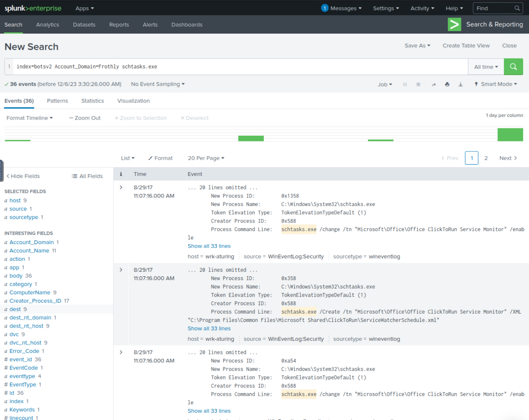Open the eventtype field
The height and width of the screenshot is (420, 529).
coord(22,376)
